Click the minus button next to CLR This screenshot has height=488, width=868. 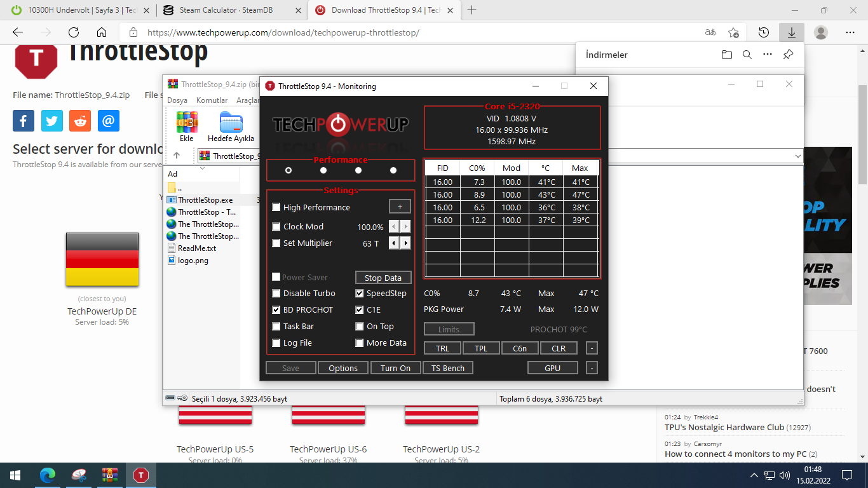(592, 348)
